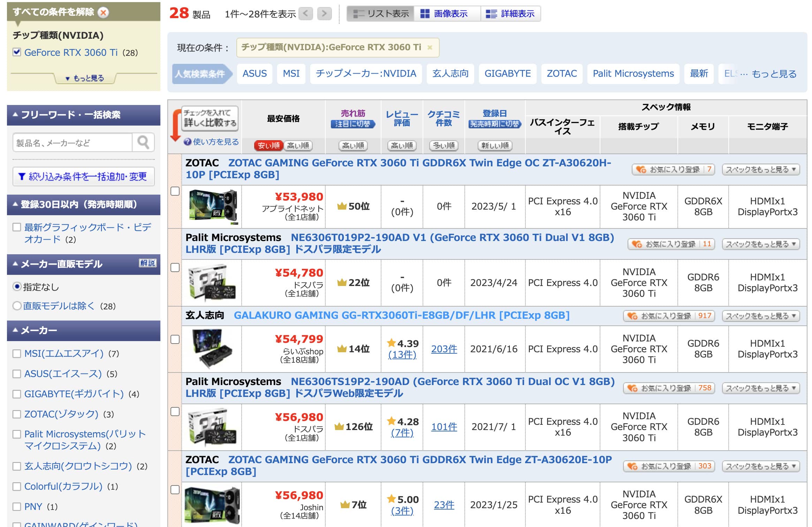The height and width of the screenshot is (527, 812).
Task: Sort 売れ筋 ranking by 高い順
Action: coord(353,145)
